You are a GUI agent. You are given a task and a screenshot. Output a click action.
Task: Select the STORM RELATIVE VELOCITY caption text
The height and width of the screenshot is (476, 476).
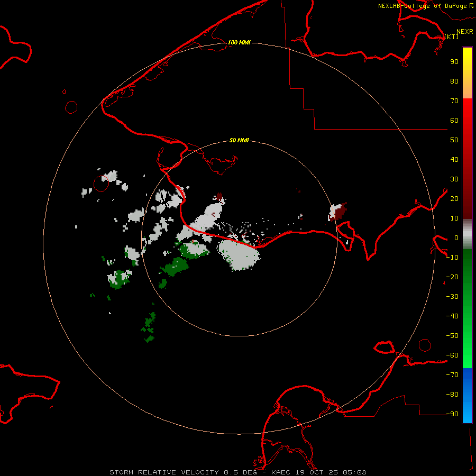[164, 472]
